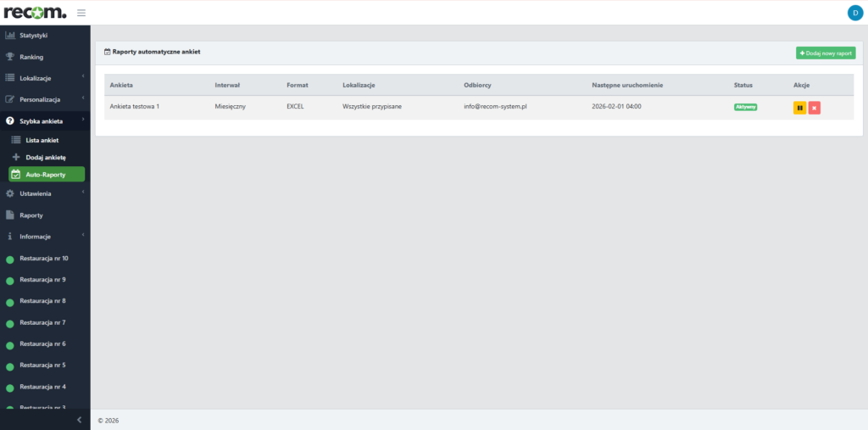Open the user avatar in top right
The width and height of the screenshot is (868, 430).
[854, 13]
